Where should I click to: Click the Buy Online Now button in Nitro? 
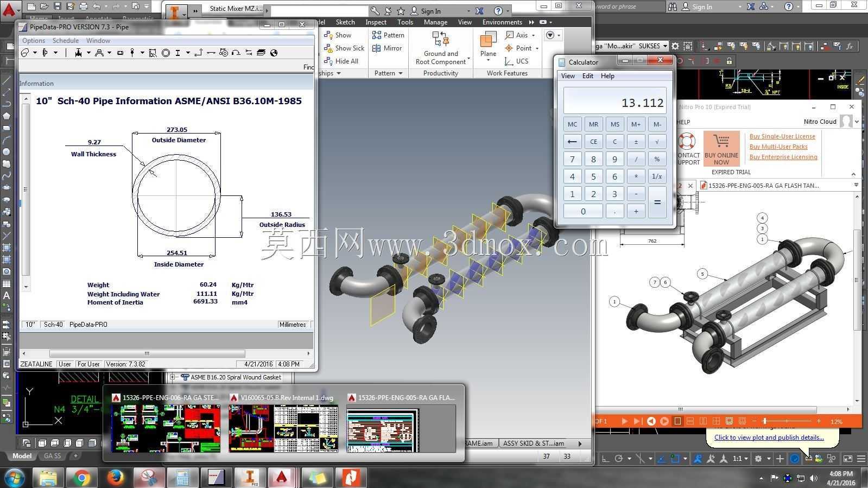point(721,149)
